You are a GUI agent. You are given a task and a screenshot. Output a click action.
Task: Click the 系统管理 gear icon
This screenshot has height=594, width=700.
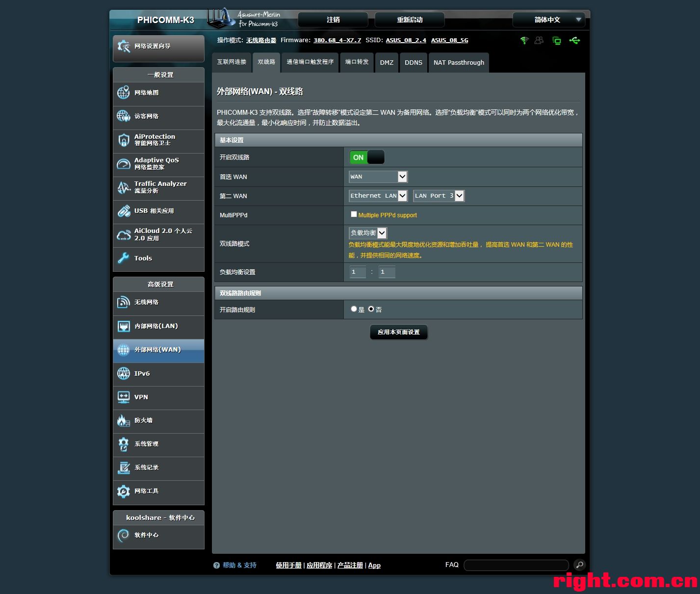click(x=124, y=444)
